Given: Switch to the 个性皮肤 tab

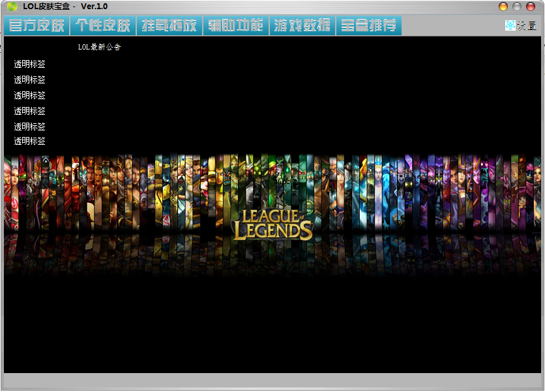Looking at the screenshot, I should [103, 25].
